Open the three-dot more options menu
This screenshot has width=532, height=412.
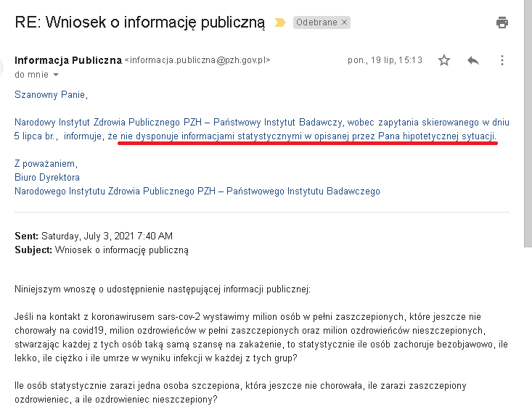point(502,60)
